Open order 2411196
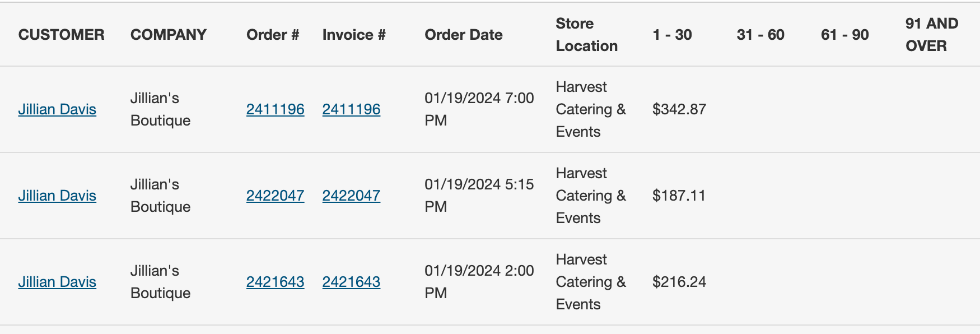980x334 pixels. pyautogui.click(x=275, y=109)
